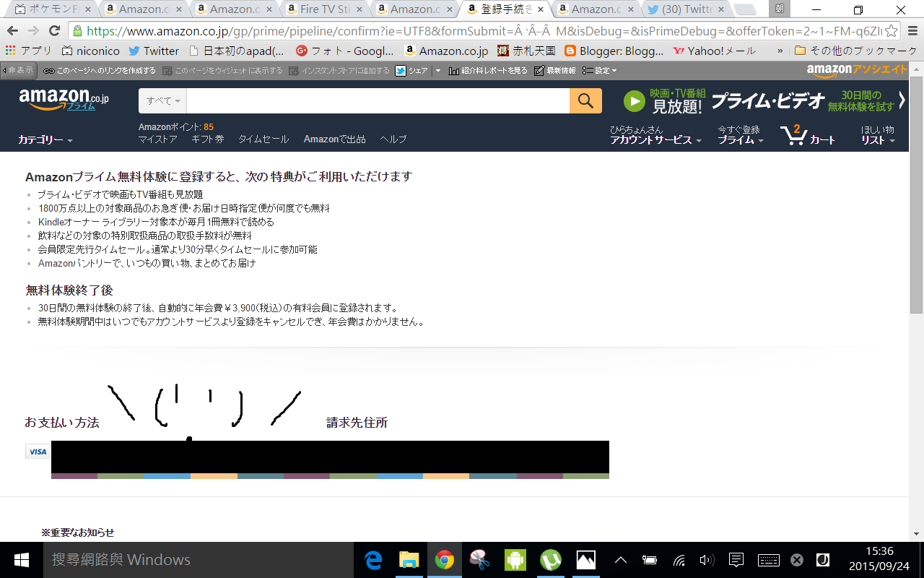Screen dimensions: 924x578
Task: Click このページへのリンクを作成する link
Action: pyautogui.click(x=100, y=71)
